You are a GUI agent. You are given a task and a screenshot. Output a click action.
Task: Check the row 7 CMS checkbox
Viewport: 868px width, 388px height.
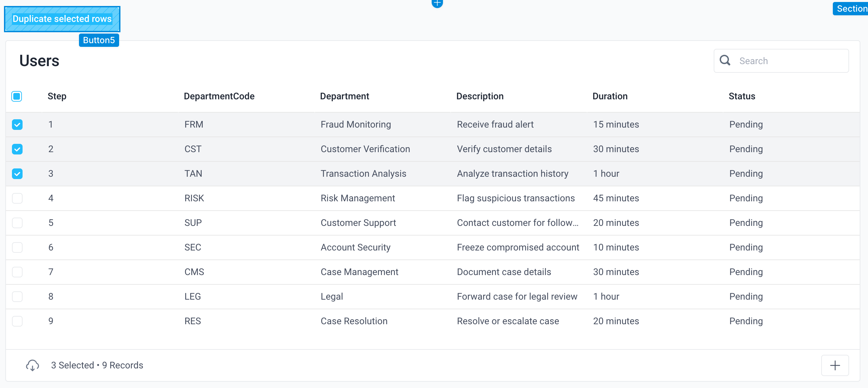point(17,272)
